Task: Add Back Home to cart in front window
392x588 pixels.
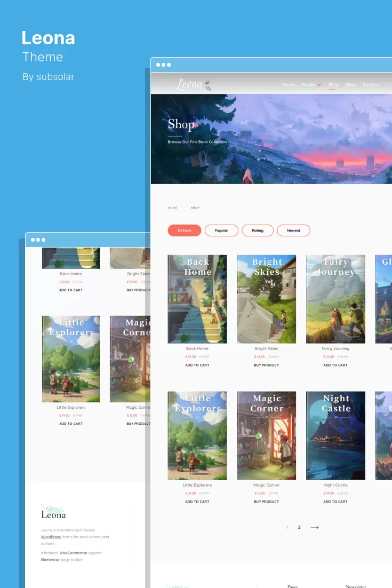Action: pyautogui.click(x=197, y=365)
